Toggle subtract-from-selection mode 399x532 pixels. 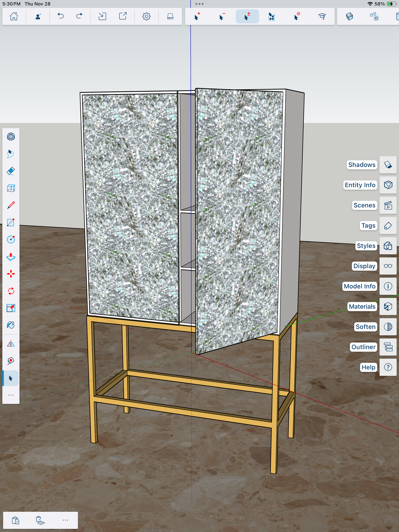click(x=222, y=16)
